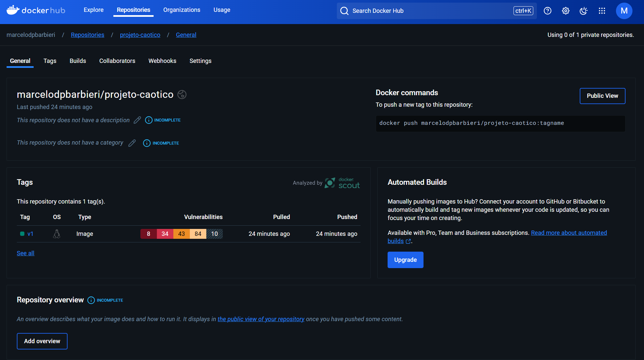This screenshot has height=360, width=644.
Task: Switch to the Tags tab
Action: click(50, 61)
